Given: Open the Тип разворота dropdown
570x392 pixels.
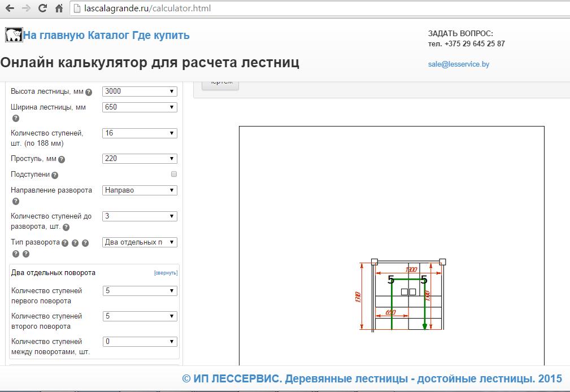Looking at the screenshot, I should [x=140, y=242].
